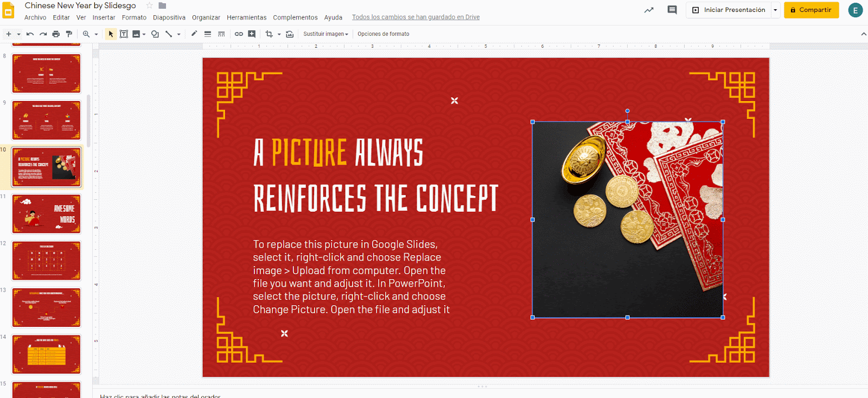This screenshot has width=868, height=398.
Task: Select slide 13 thumbnail
Action: tap(46, 307)
